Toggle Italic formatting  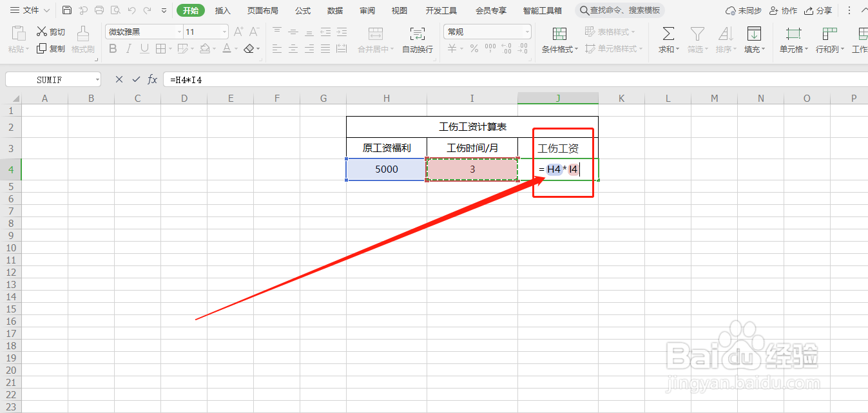[x=129, y=48]
